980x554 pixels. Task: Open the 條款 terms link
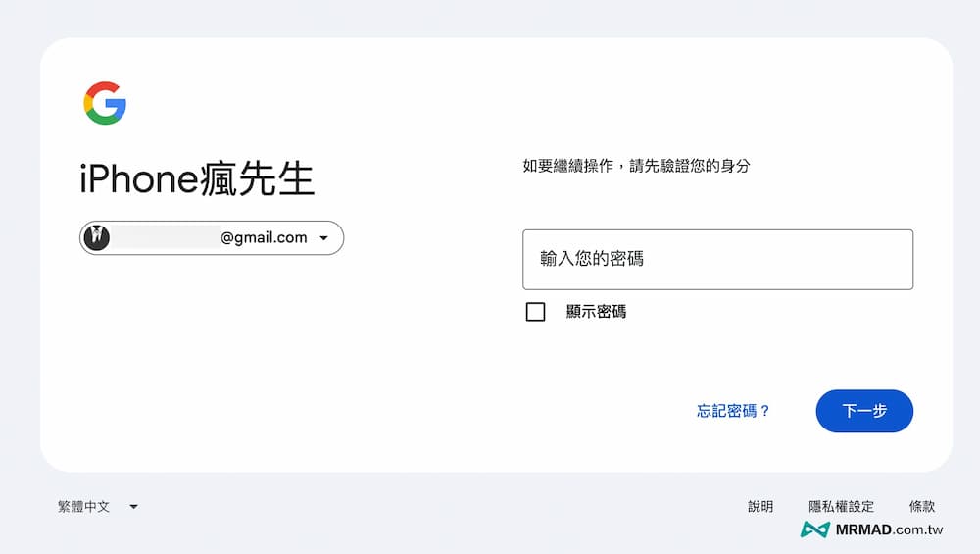tap(921, 507)
